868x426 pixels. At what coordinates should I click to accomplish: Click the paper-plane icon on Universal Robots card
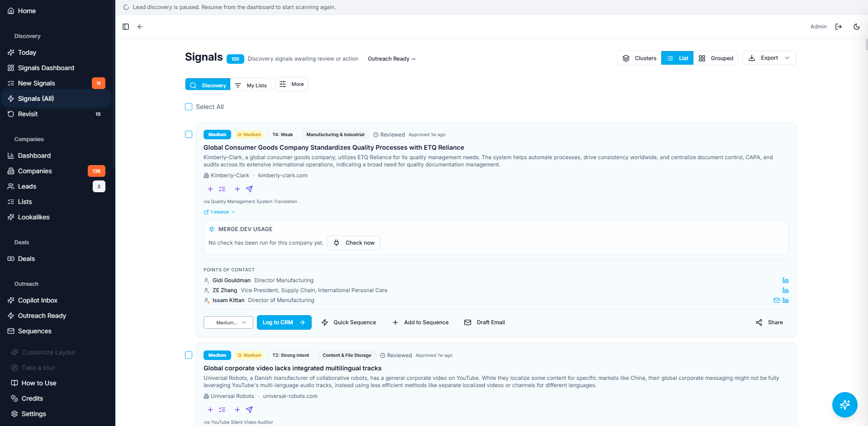249,410
